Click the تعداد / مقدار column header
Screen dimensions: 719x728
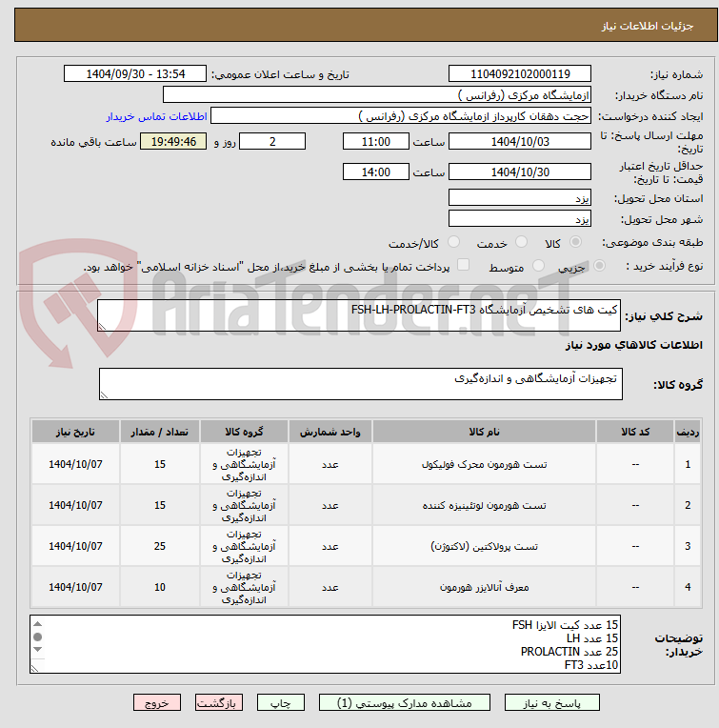point(160,432)
